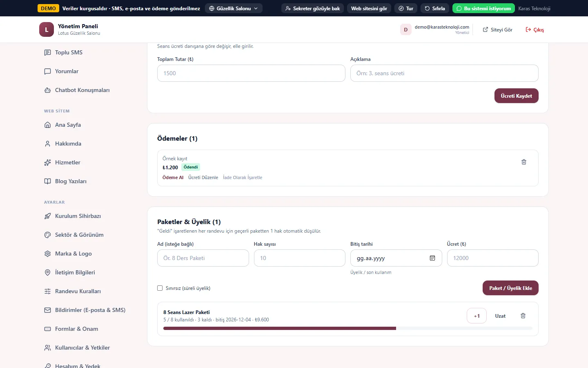Viewport: 588px width, 368px height.
Task: Delete the 8 Seans Lazer Paketi package
Action: point(523,316)
